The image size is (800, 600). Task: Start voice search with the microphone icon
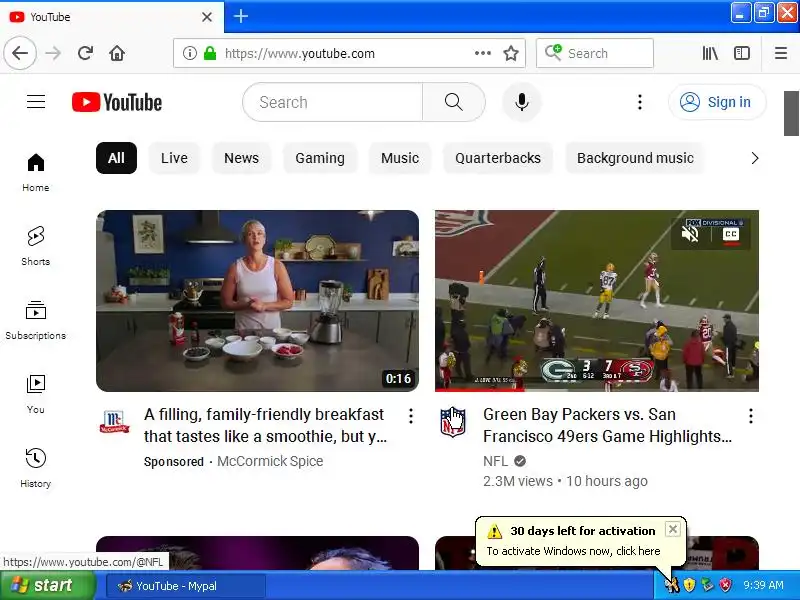click(x=521, y=102)
